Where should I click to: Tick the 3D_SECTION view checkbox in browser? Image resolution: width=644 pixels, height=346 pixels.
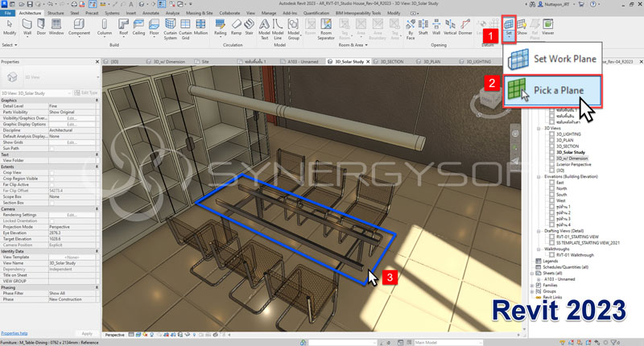tap(551, 146)
